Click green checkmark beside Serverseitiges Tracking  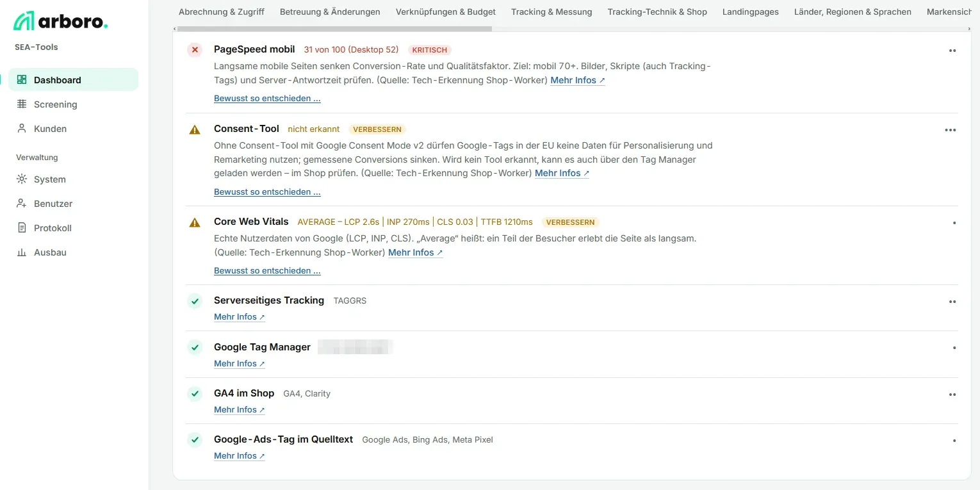[x=195, y=300]
